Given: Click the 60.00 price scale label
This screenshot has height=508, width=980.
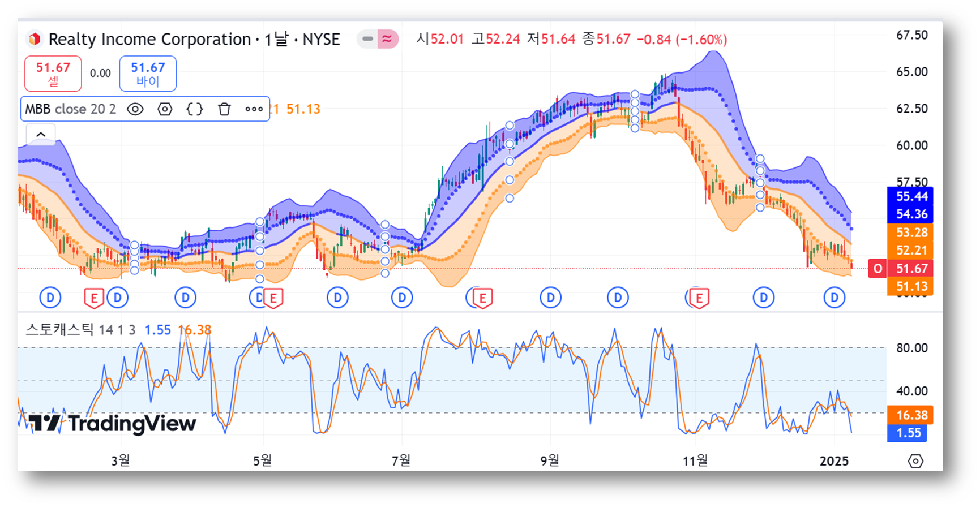Looking at the screenshot, I should point(911,145).
